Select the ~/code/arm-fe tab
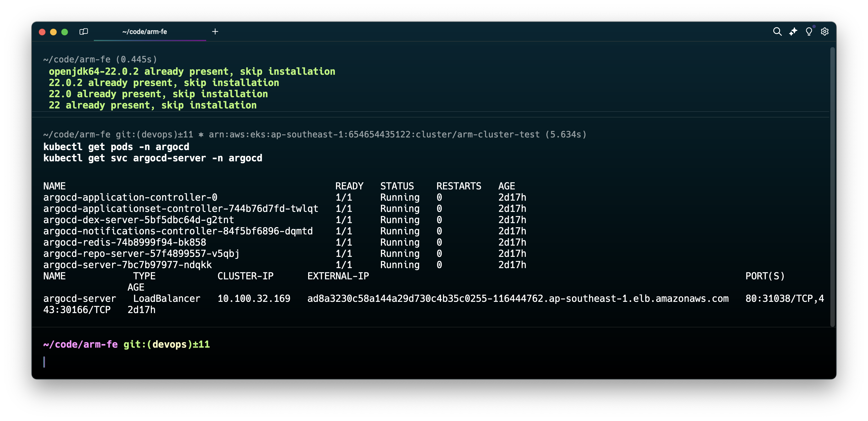This screenshot has width=868, height=421. click(145, 32)
